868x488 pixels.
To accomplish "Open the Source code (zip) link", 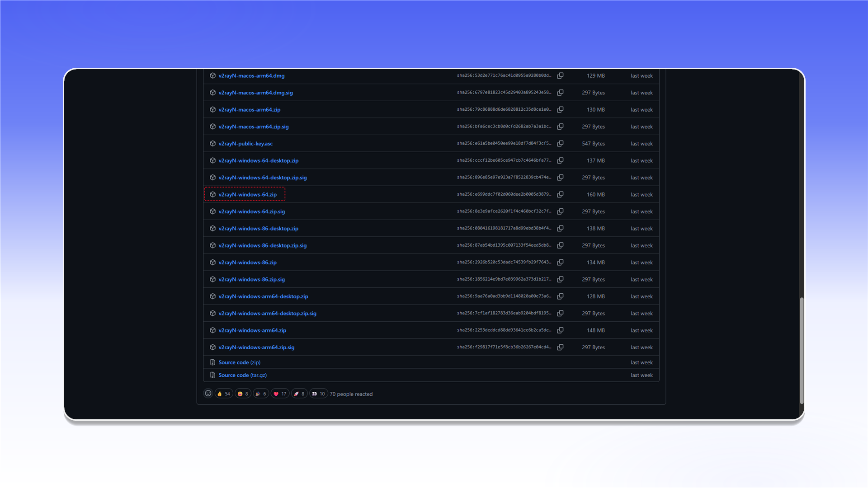I will (x=239, y=362).
